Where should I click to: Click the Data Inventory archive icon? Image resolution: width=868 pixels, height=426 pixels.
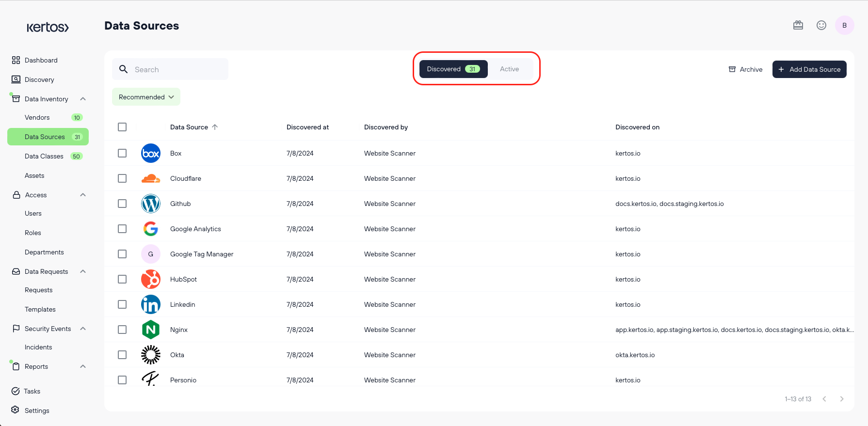[16, 99]
